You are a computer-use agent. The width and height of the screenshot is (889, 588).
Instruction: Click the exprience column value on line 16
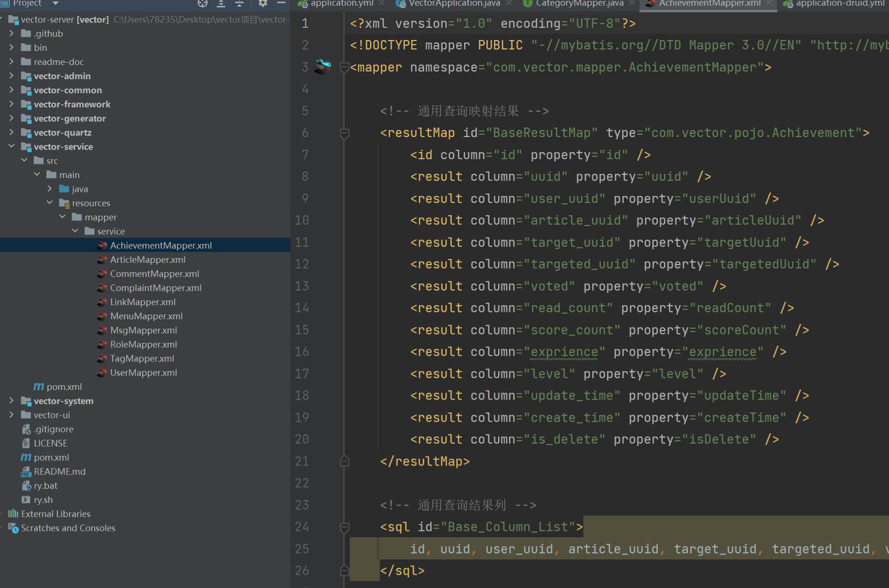[x=564, y=352]
